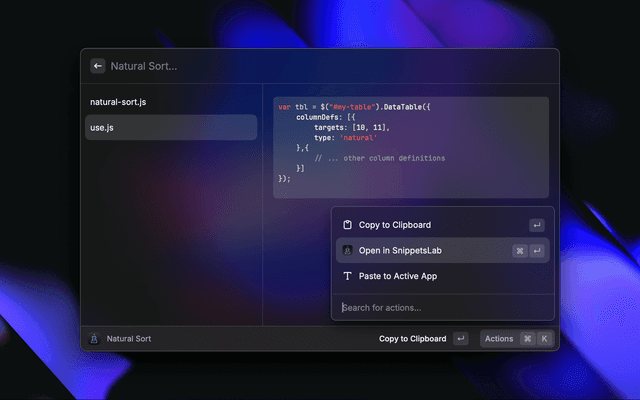
Task: Click the SnippetsLab icon in actions menu
Action: point(347,251)
